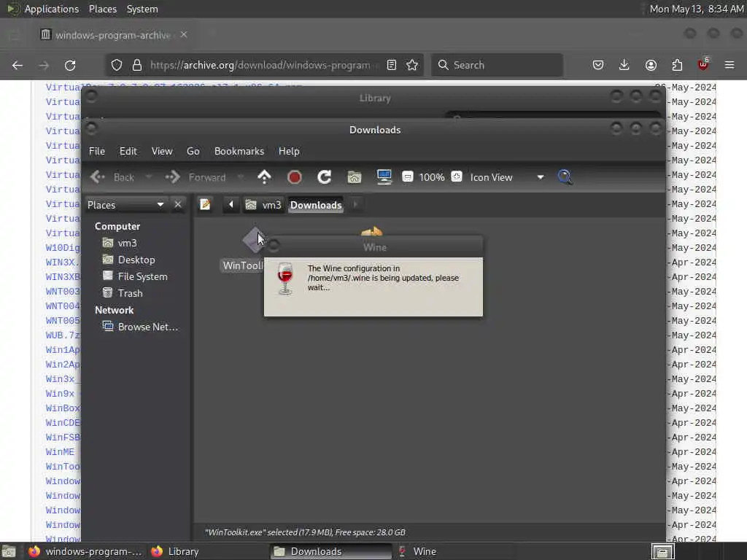Open the Firefox hamburger menu
Screen dimensions: 747x560
[729, 65]
